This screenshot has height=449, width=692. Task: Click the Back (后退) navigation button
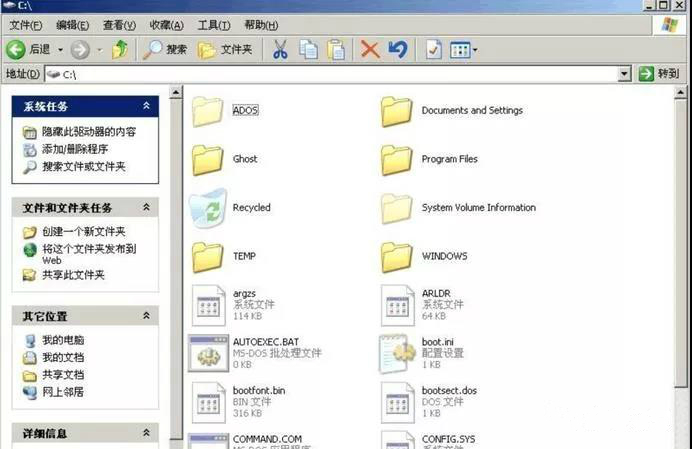28,49
